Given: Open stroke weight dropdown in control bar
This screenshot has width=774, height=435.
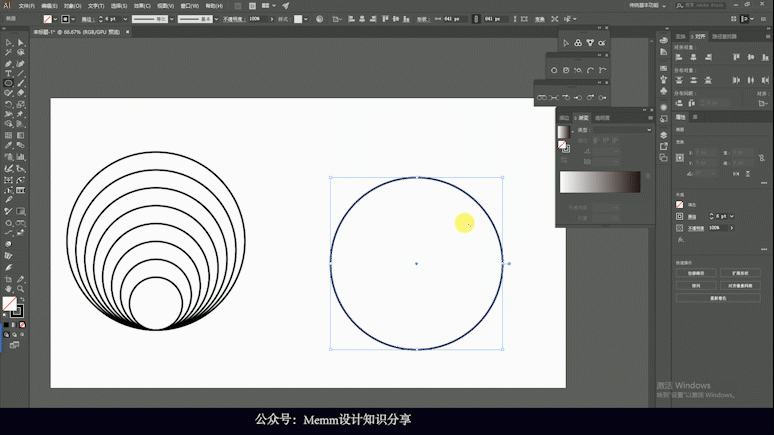Looking at the screenshot, I should (125, 19).
